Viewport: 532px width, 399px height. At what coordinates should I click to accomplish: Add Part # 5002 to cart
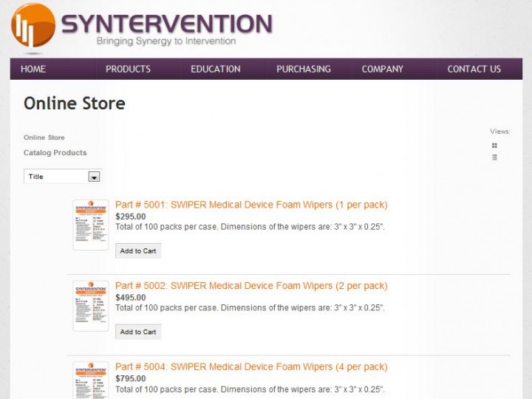click(138, 332)
